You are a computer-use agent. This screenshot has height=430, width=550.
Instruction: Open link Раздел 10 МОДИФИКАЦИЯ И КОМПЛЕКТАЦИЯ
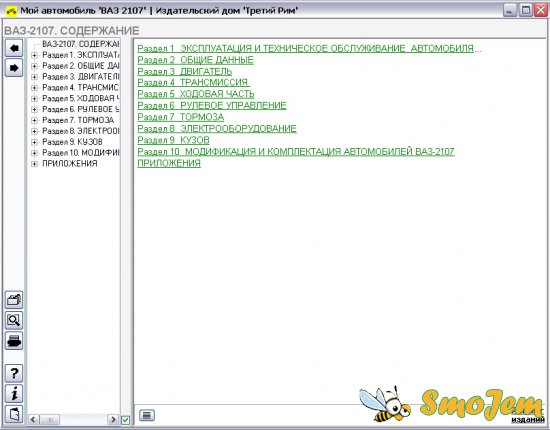pos(296,152)
